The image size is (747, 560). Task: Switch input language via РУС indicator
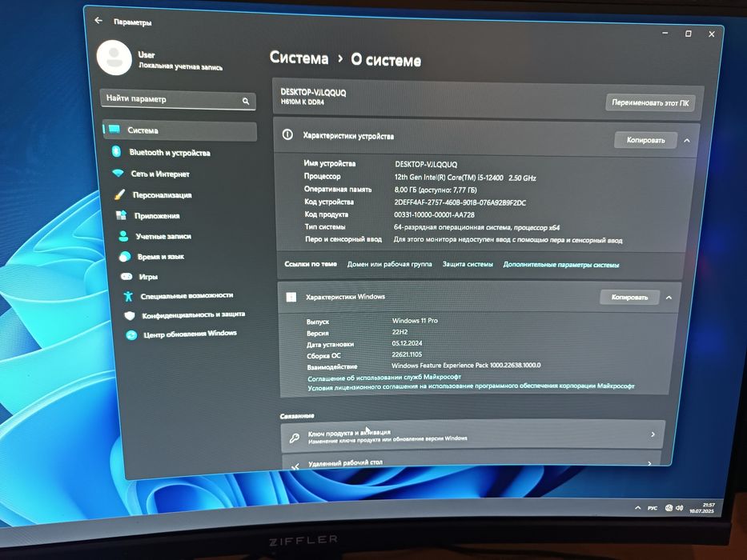pyautogui.click(x=653, y=508)
